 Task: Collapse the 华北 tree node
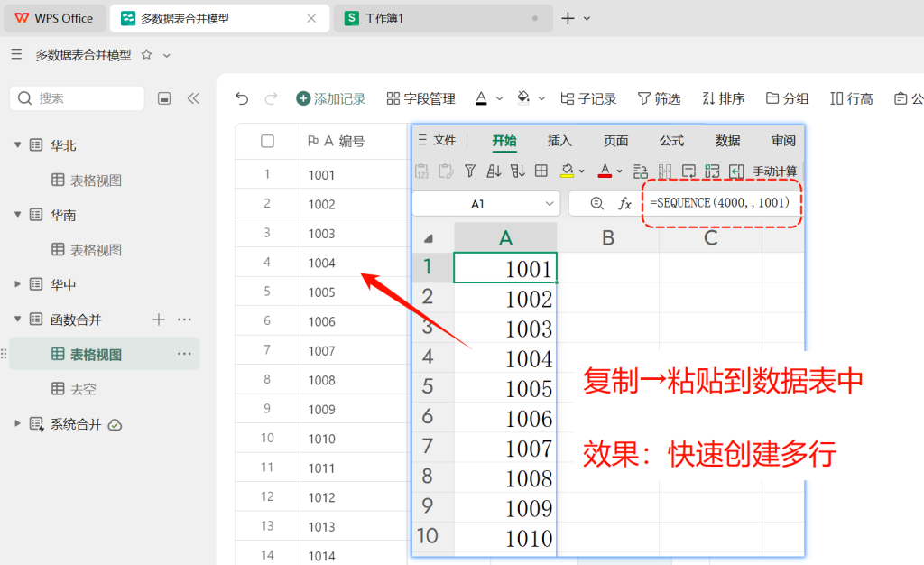(x=18, y=145)
